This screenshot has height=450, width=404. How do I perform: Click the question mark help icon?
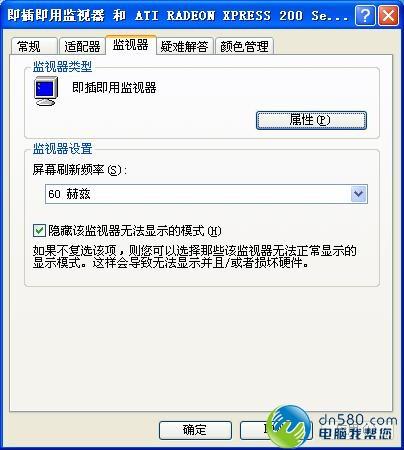[x=365, y=16]
